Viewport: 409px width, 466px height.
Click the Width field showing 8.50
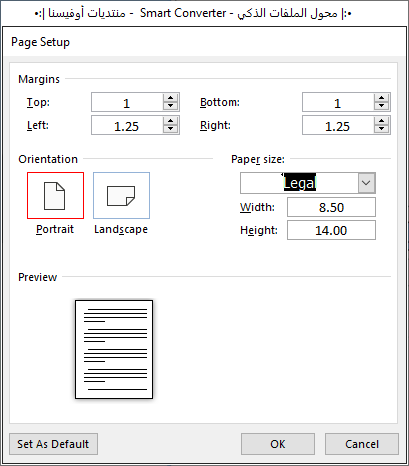pos(331,207)
